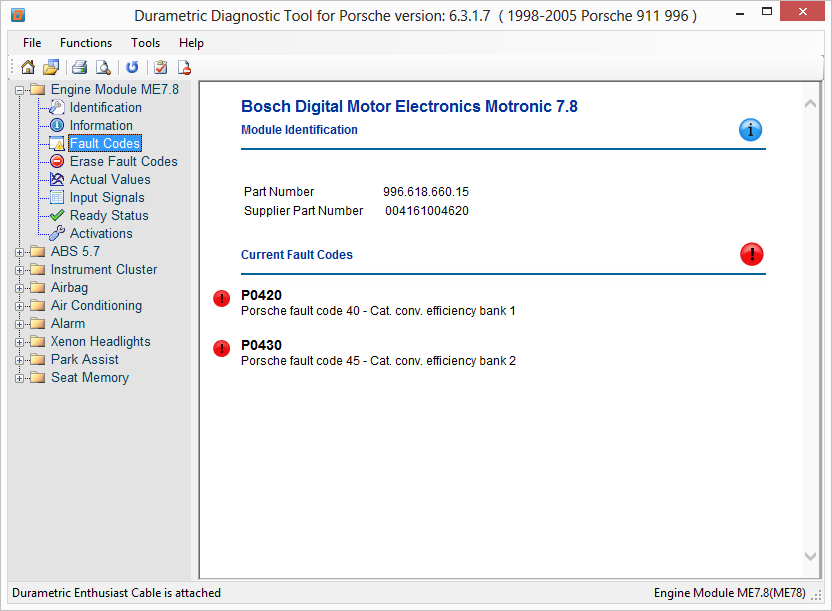Screen dimensions: 832x611
Task: Select the Air Conditioning module label
Action: [x=97, y=306]
